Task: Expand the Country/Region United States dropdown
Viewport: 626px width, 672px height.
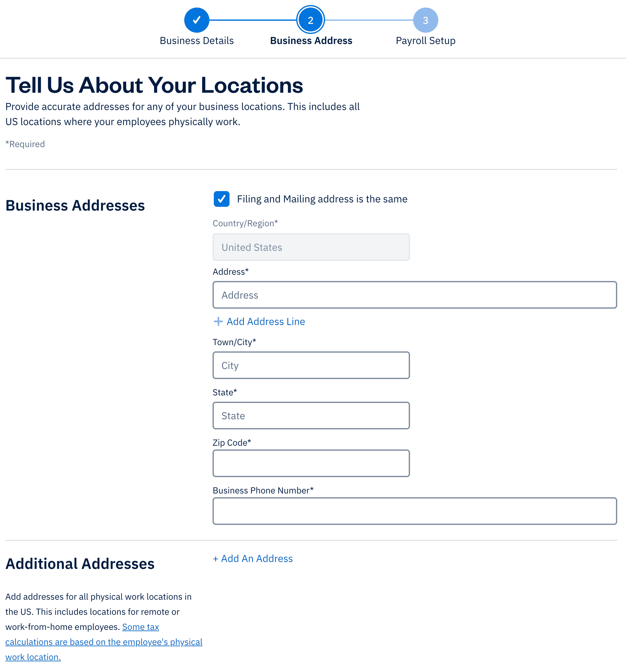Action: pyautogui.click(x=311, y=246)
